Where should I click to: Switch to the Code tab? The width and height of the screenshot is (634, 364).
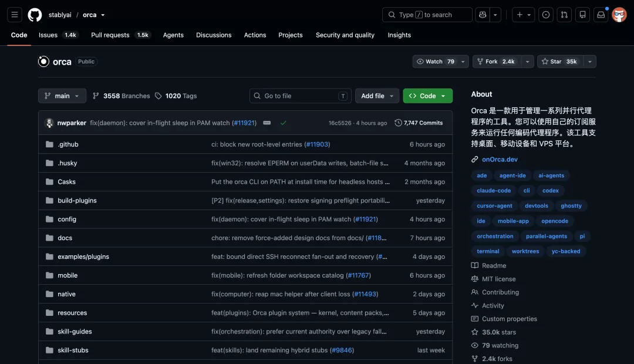point(19,35)
